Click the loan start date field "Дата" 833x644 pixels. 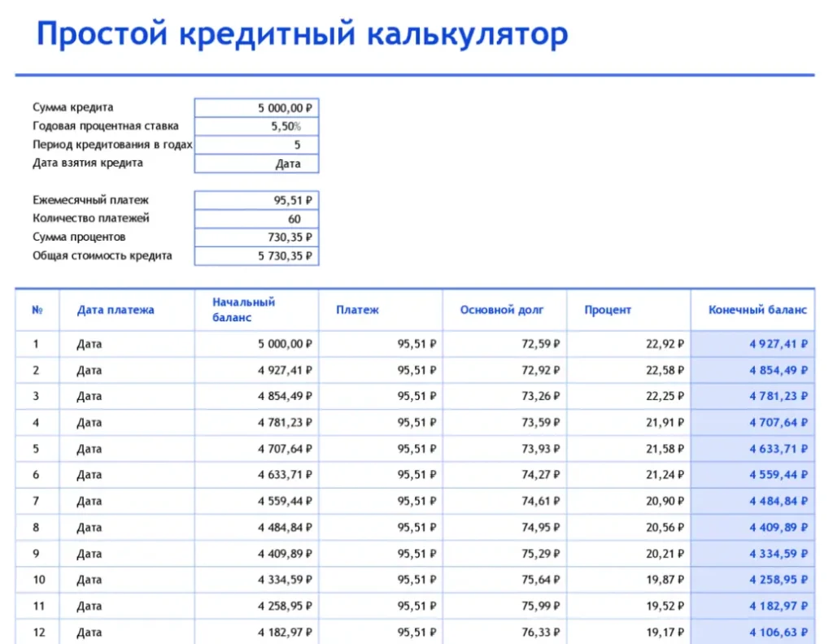click(256, 163)
